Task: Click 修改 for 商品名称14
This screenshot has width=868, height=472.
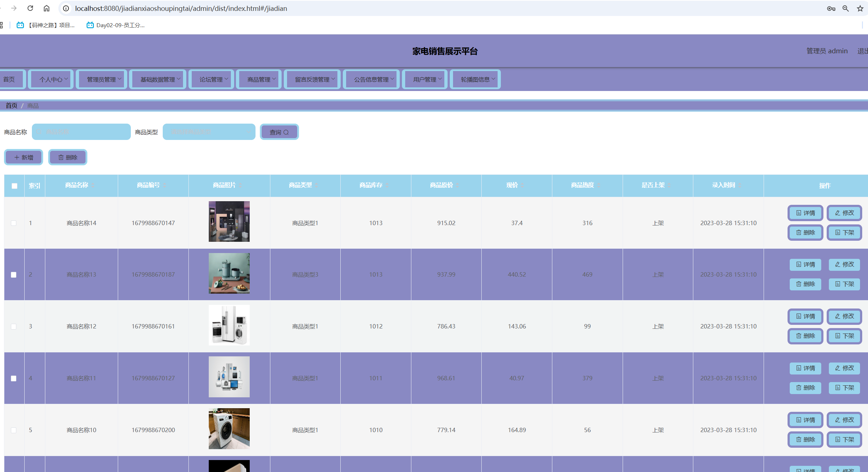Action: [844, 213]
